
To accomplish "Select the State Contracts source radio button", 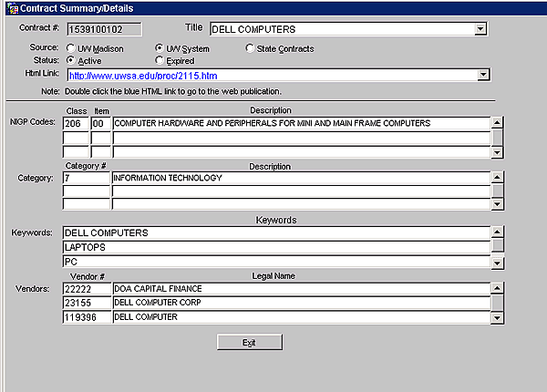I will pyautogui.click(x=250, y=47).
